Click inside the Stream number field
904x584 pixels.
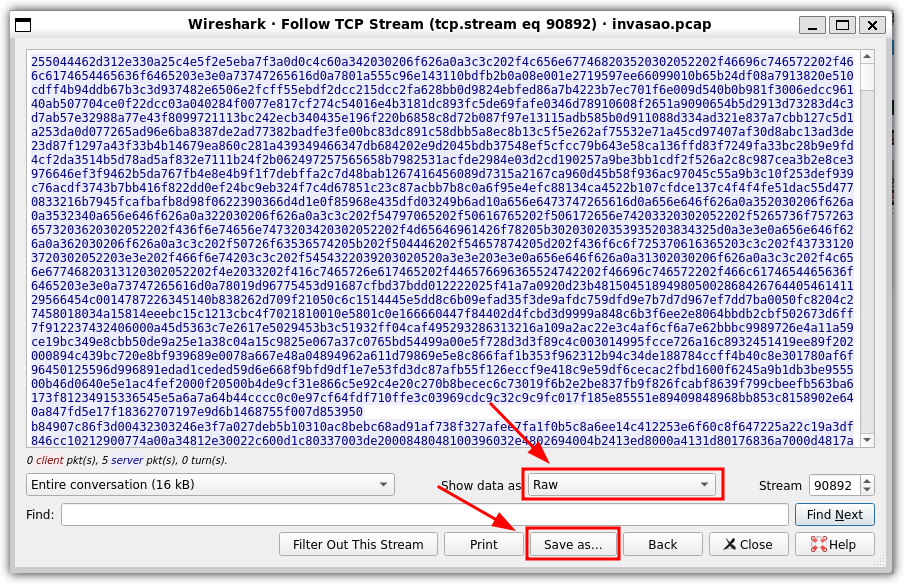[832, 486]
